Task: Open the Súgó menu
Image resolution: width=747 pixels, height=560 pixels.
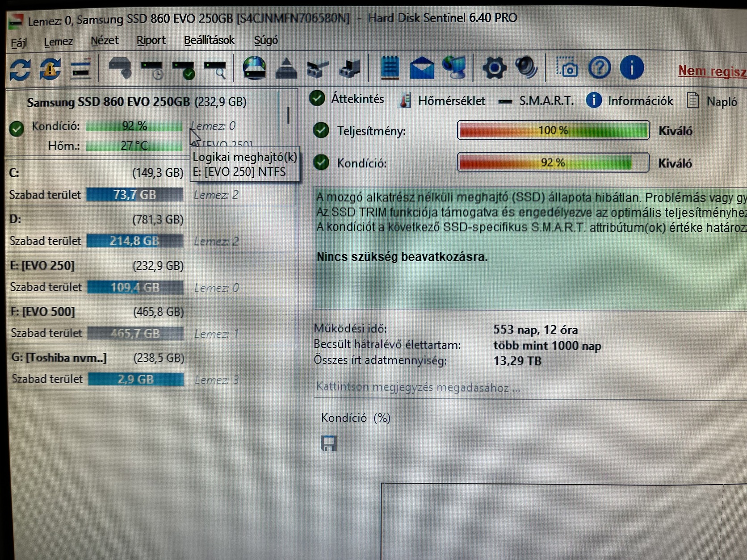Action: [266, 40]
